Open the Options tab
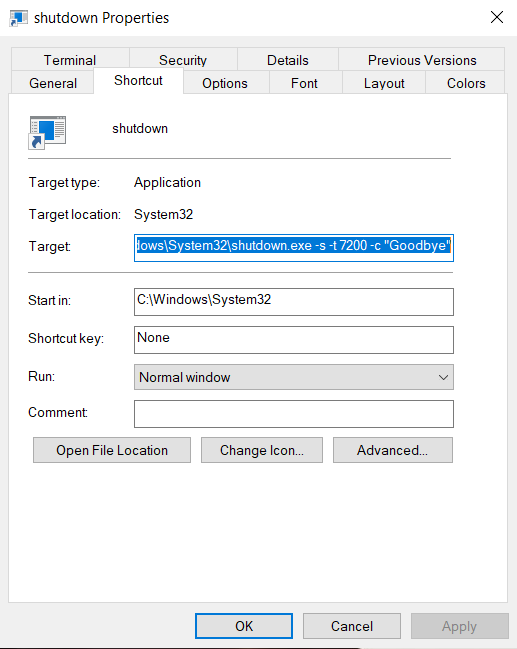The image size is (517, 649). point(225,83)
